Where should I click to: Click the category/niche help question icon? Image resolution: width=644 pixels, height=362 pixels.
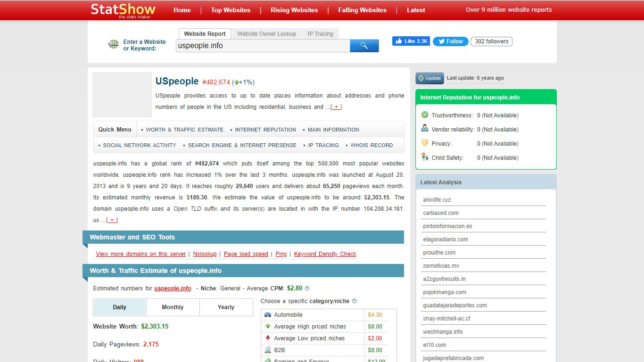pyautogui.click(x=354, y=301)
